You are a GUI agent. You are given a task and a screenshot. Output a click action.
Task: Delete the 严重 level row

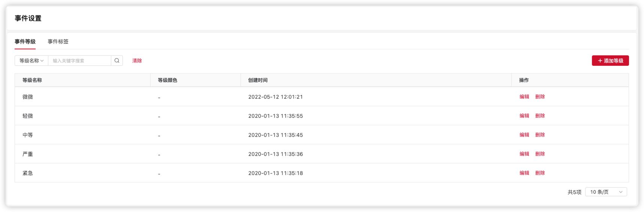click(x=540, y=154)
